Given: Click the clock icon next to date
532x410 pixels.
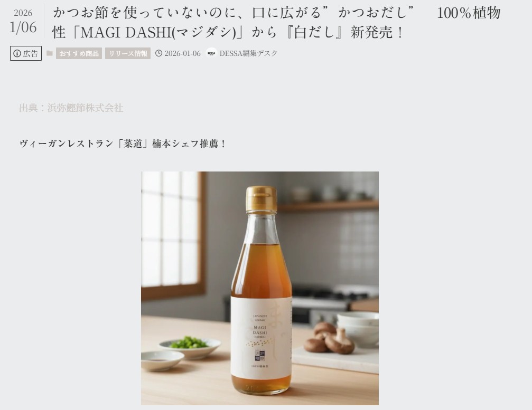Looking at the screenshot, I should pos(158,53).
